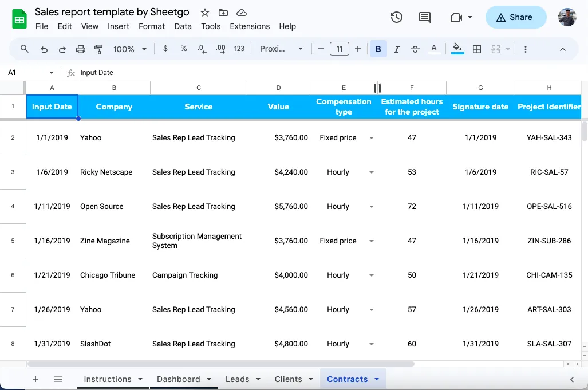Open the Extensions menu
This screenshot has width=588, height=390.
click(x=250, y=26)
